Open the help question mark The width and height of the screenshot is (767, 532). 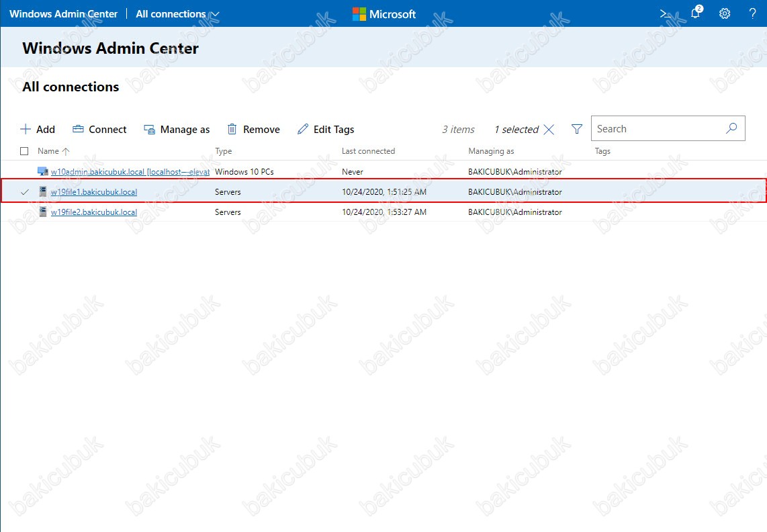(752, 13)
